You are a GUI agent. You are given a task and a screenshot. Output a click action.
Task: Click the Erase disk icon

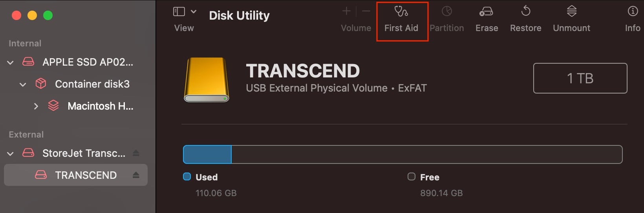click(486, 12)
